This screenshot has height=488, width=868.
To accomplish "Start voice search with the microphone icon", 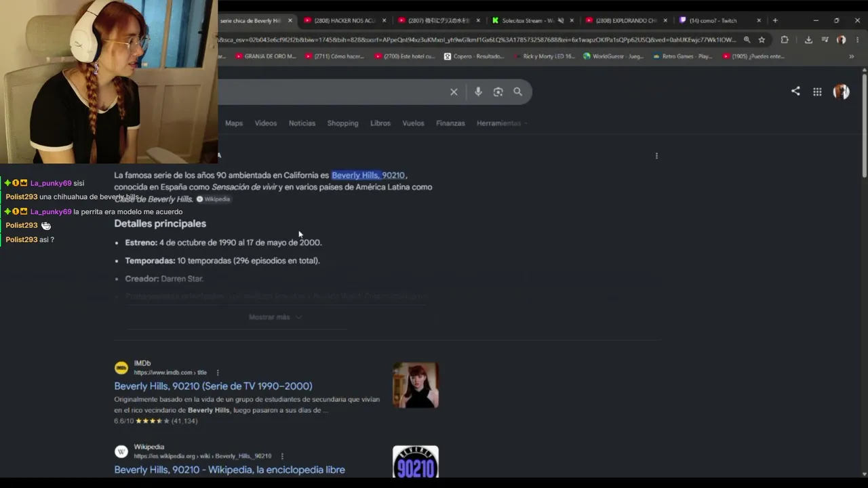I will tap(478, 92).
